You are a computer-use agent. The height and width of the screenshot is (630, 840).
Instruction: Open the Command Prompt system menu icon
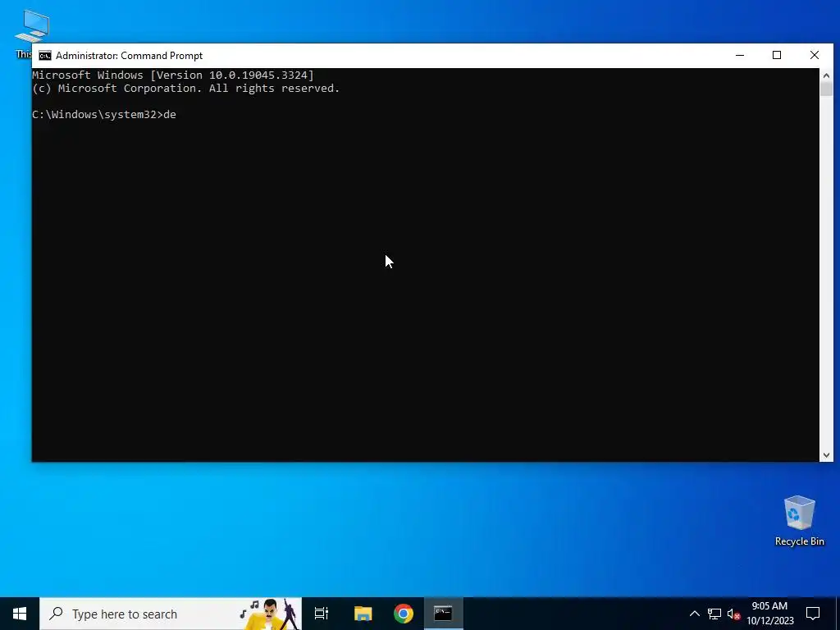pos(45,56)
